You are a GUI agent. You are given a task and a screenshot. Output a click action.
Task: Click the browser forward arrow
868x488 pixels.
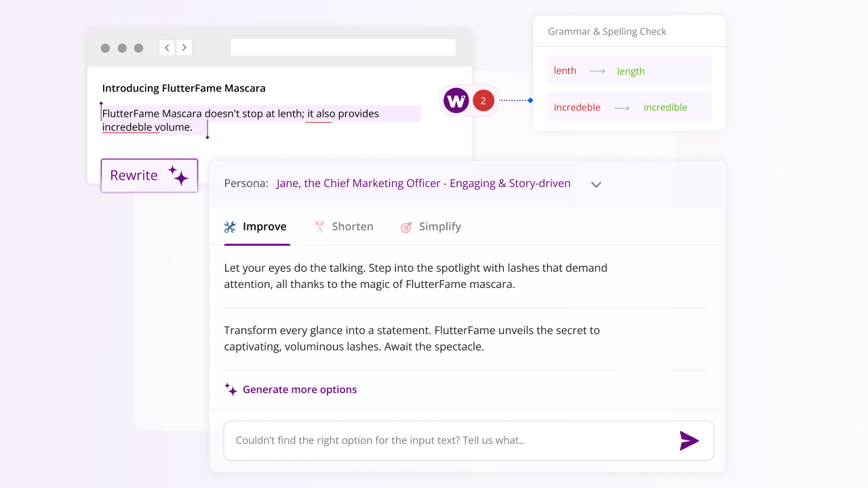[184, 47]
